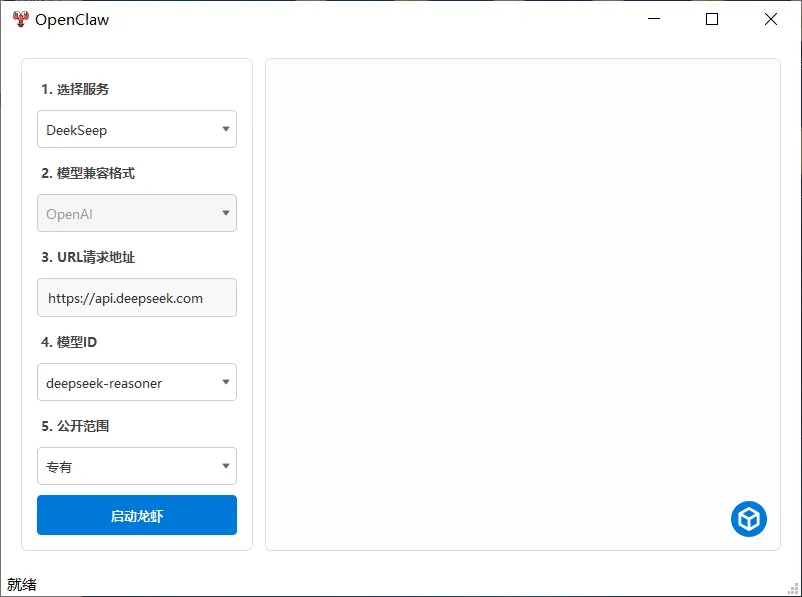802x597 pixels.
Task: Expand the deepseek-reasoner model ID dropdown
Action: point(137,382)
